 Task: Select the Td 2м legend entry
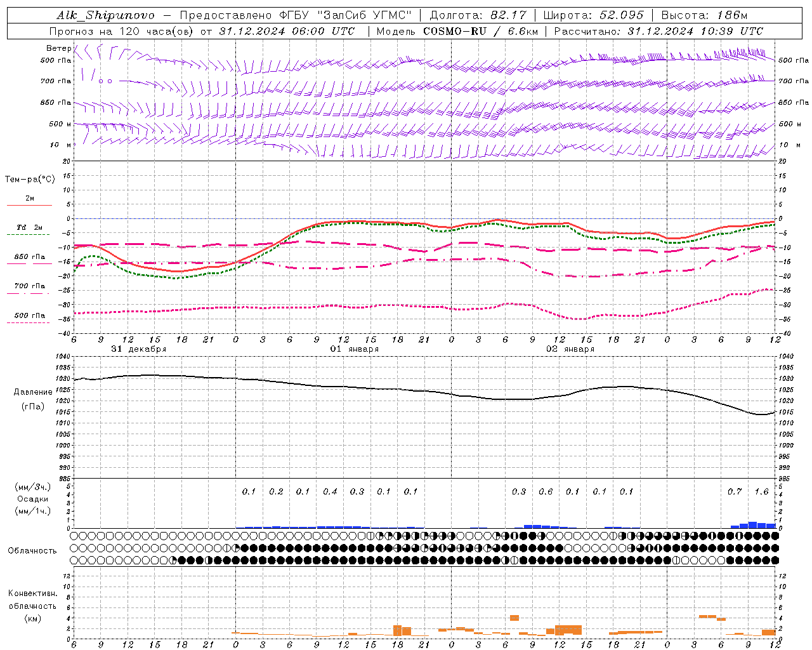(x=29, y=227)
